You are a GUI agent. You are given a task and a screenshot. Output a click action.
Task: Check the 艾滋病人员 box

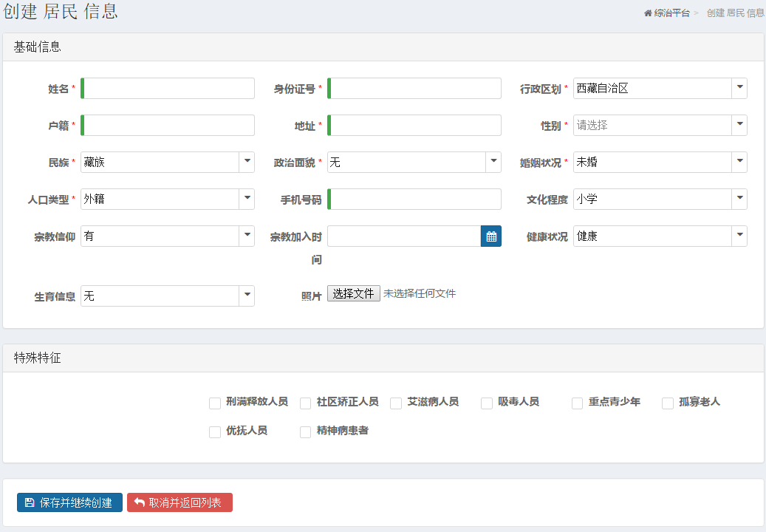coord(396,403)
